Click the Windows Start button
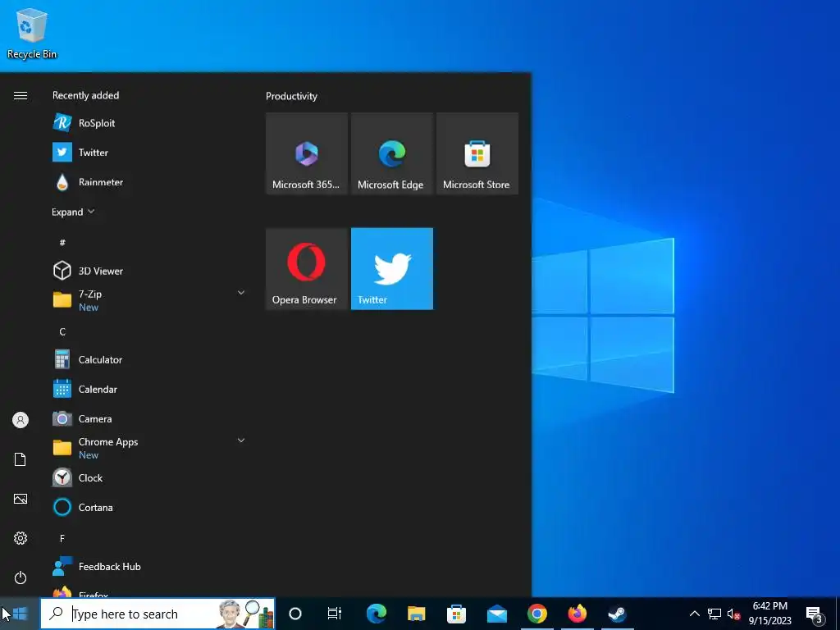The height and width of the screenshot is (630, 840). click(x=20, y=614)
